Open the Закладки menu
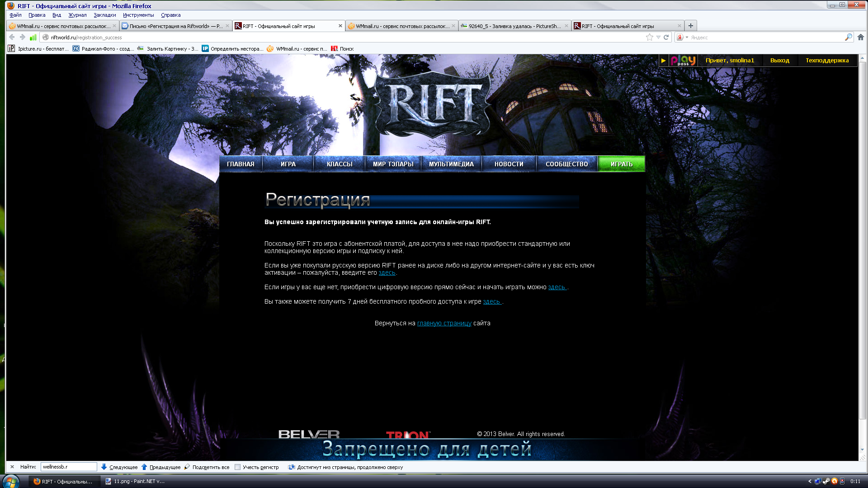The image size is (868, 488). 104,15
